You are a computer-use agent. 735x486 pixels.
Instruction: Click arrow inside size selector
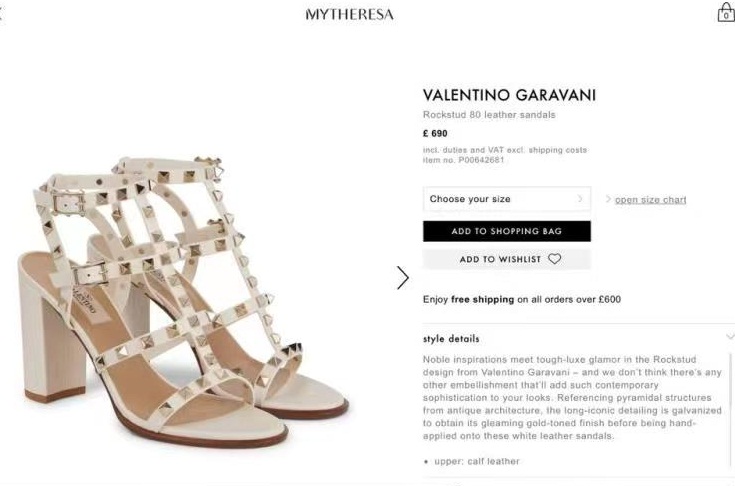580,199
